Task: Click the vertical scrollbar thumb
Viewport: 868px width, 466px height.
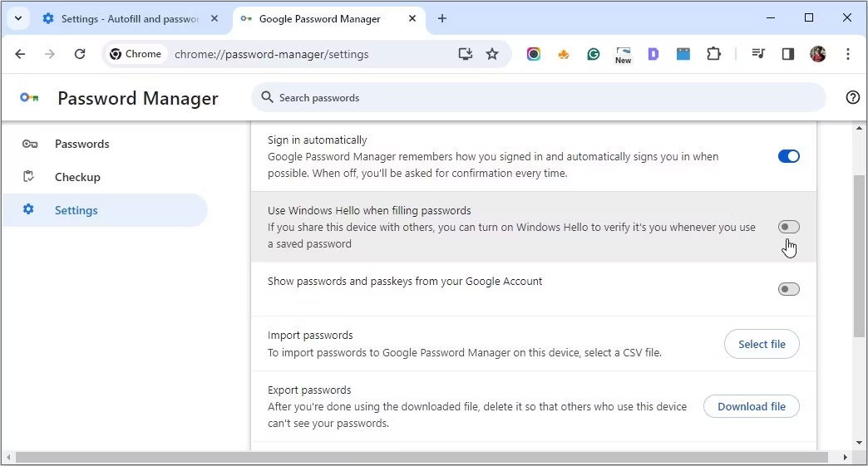Action: [859, 256]
